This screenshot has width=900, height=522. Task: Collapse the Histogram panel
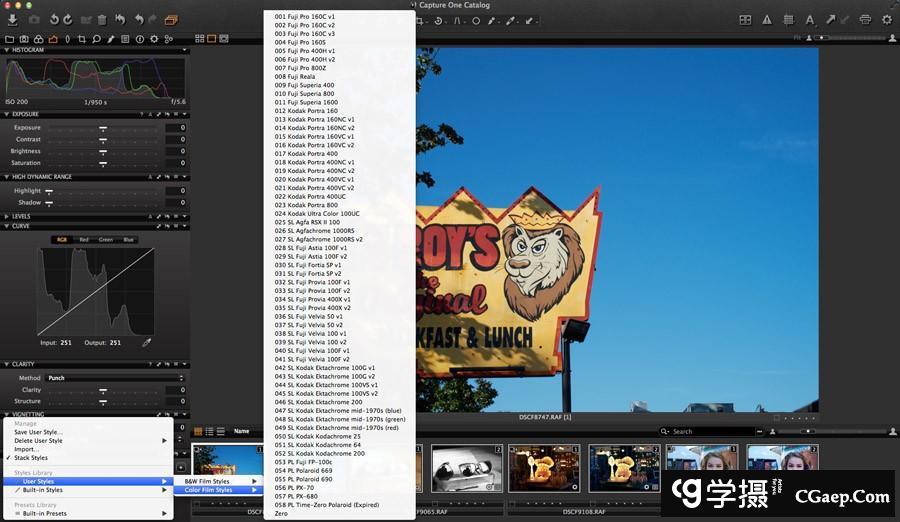(x=5, y=49)
